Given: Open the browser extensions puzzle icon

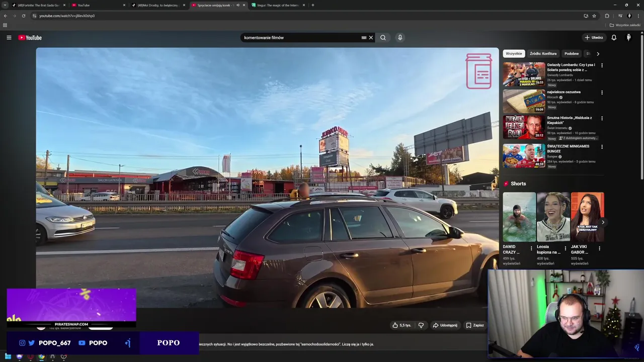Looking at the screenshot, I should 607,16.
